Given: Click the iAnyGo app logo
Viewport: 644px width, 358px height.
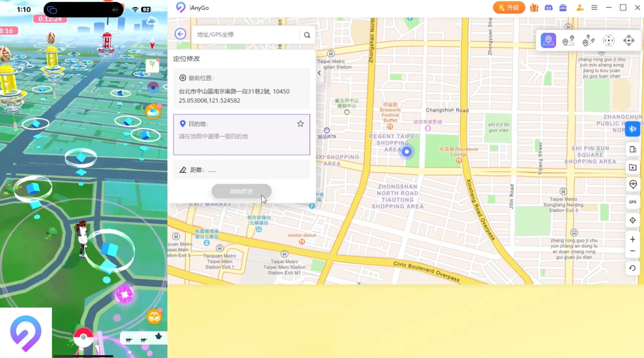Looking at the screenshot, I should pyautogui.click(x=180, y=7).
